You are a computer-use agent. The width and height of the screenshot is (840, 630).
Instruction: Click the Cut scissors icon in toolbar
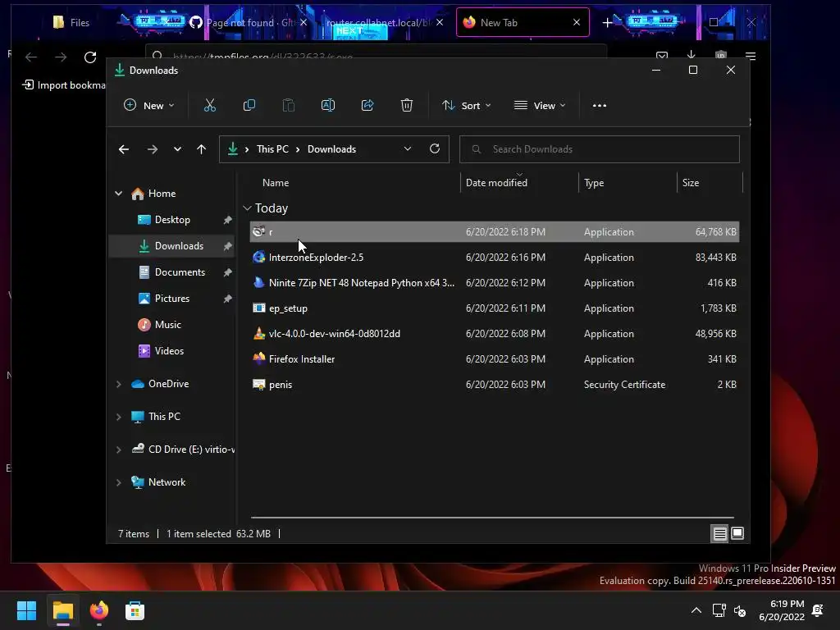(x=209, y=106)
